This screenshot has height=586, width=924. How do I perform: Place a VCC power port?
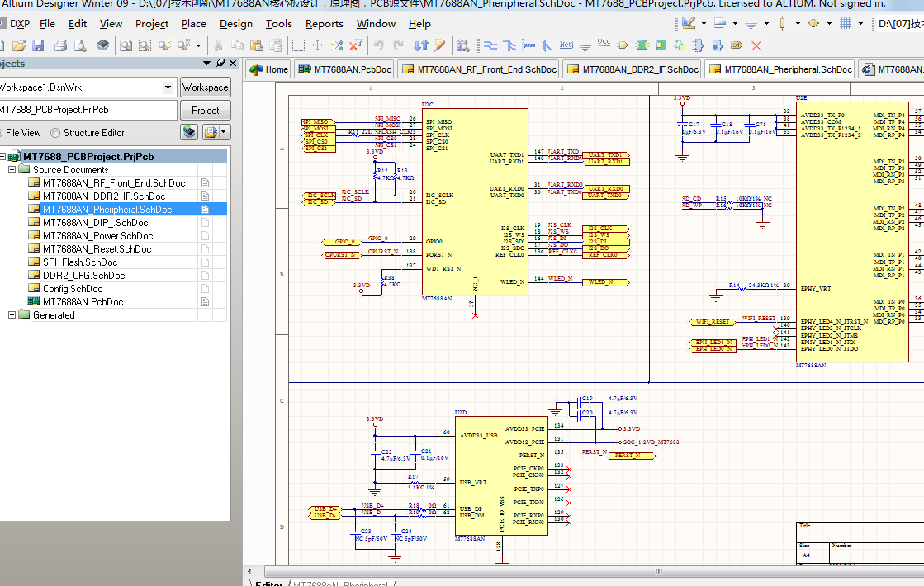tap(604, 45)
